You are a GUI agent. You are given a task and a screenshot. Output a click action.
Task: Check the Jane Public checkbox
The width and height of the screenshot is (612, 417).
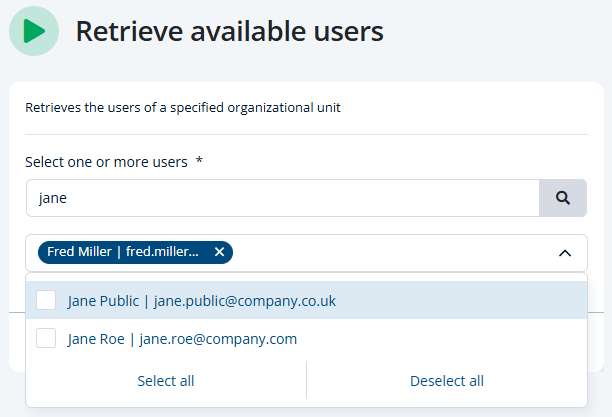tap(46, 300)
